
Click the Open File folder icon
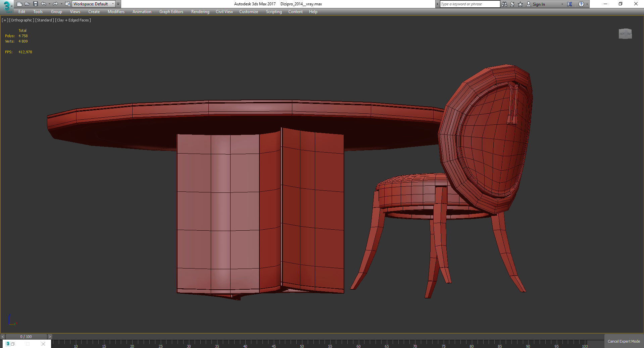(28, 4)
